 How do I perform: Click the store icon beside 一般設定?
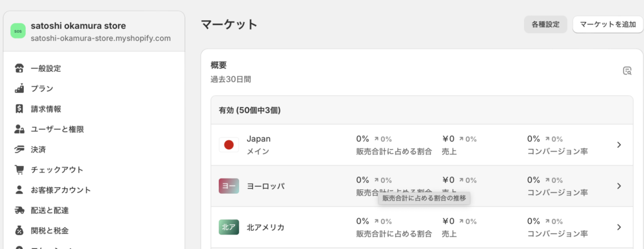[19, 68]
